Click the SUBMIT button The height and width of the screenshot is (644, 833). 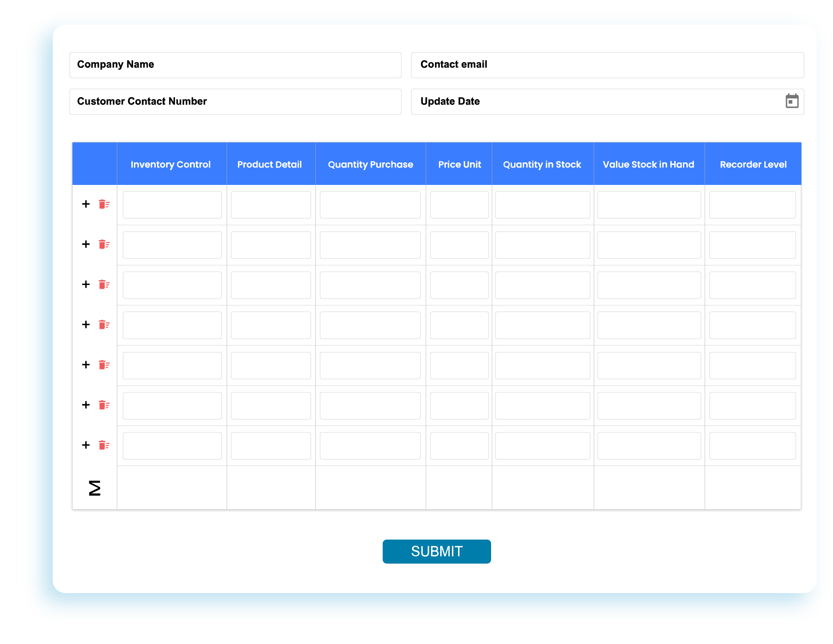pos(436,551)
